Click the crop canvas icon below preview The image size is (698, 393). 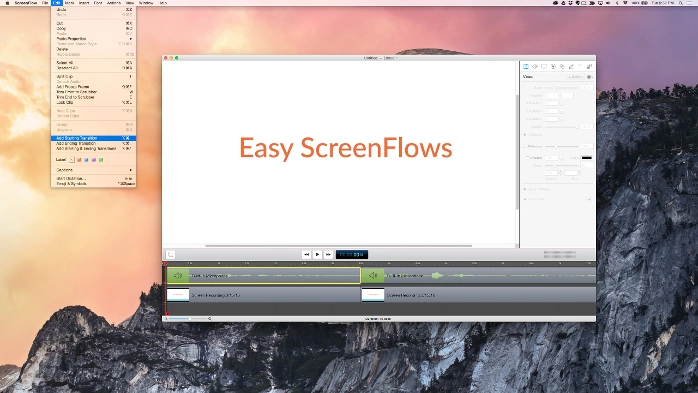170,255
